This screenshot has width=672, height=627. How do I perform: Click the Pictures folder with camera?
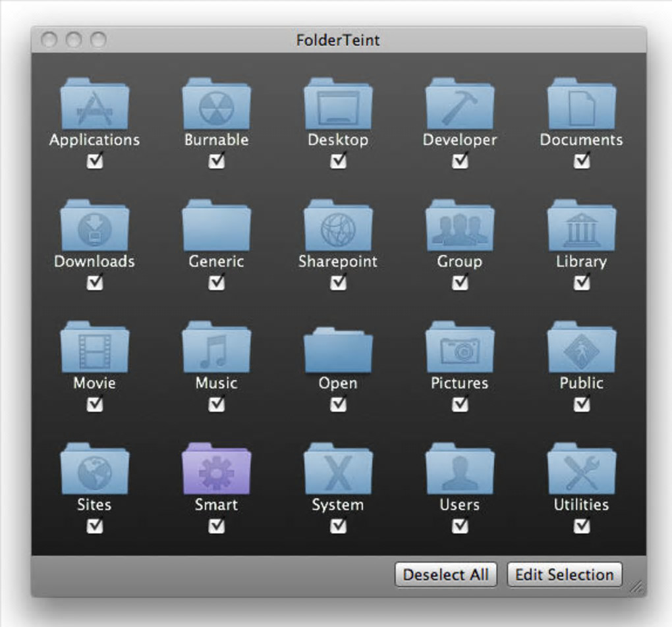pos(460,346)
